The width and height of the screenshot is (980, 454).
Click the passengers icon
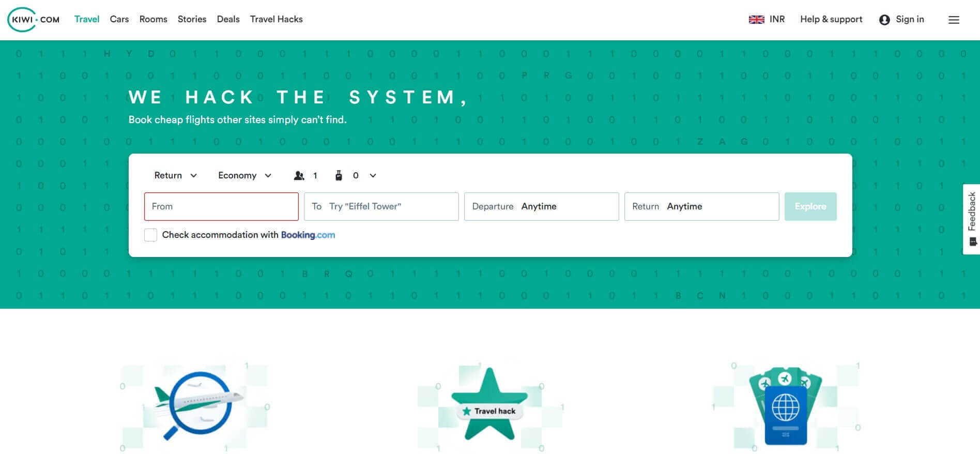click(299, 176)
